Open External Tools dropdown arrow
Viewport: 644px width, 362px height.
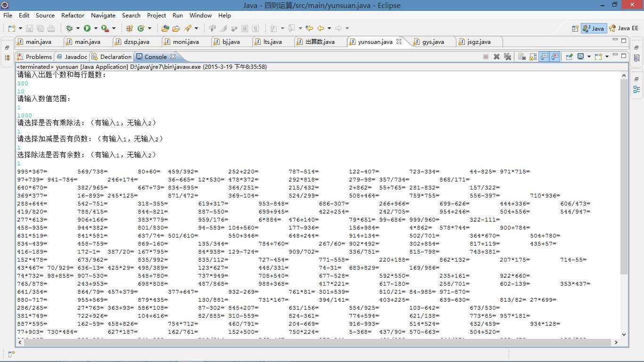113,28
